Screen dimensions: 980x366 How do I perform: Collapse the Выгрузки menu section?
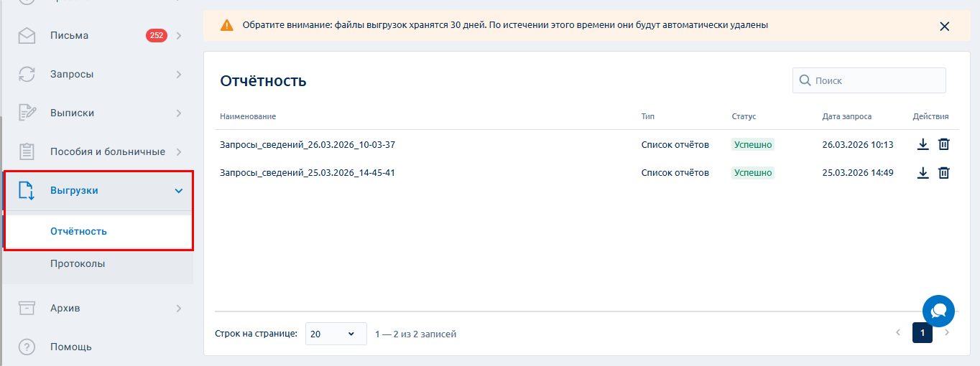pyautogui.click(x=179, y=191)
